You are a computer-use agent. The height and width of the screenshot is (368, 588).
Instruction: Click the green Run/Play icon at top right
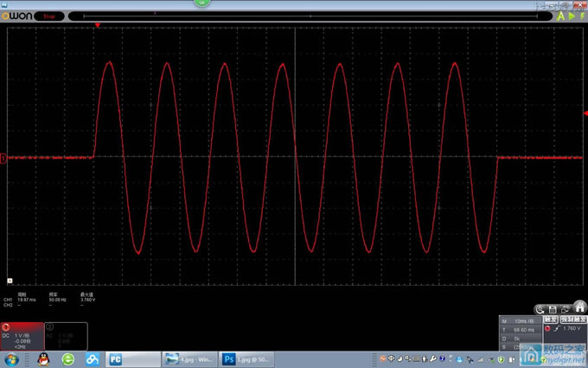572,16
